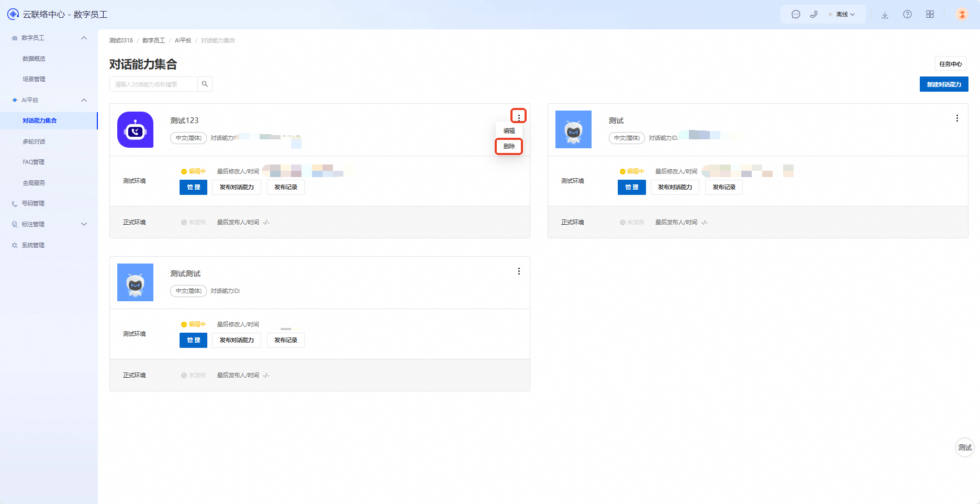The width and height of the screenshot is (980, 504).
Task: Open 系统管理 in the sidebar
Action: (x=33, y=245)
